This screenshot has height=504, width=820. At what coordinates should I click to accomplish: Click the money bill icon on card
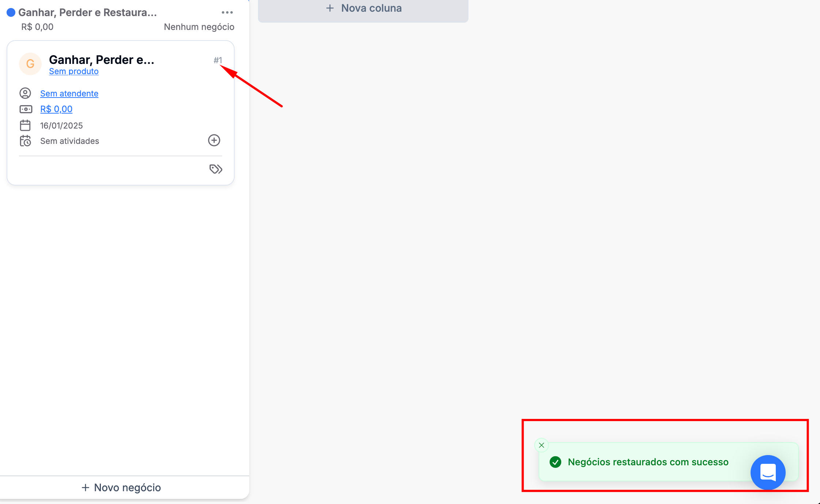click(26, 109)
